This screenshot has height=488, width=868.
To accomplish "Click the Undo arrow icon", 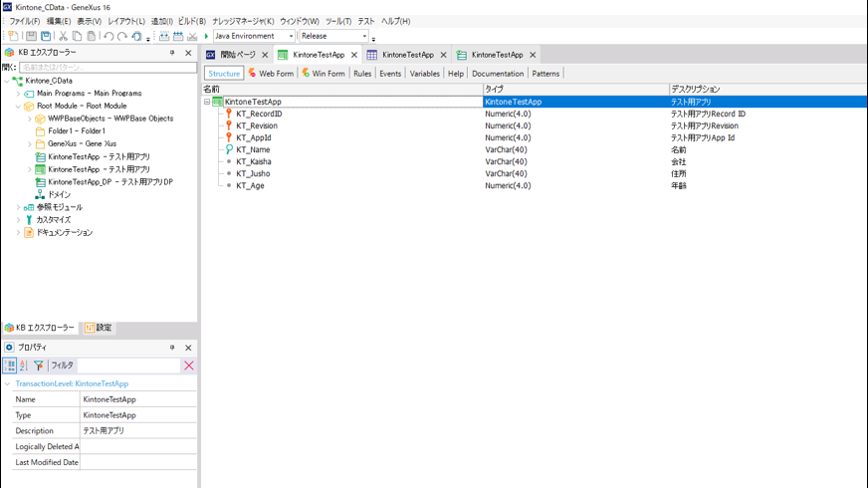I will pos(108,36).
